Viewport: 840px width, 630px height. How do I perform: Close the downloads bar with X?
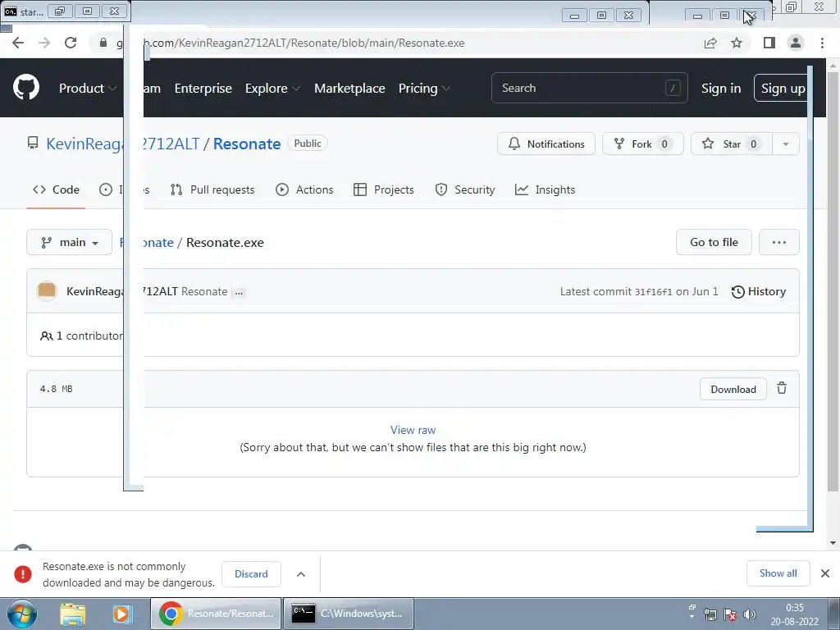pyautogui.click(x=825, y=573)
